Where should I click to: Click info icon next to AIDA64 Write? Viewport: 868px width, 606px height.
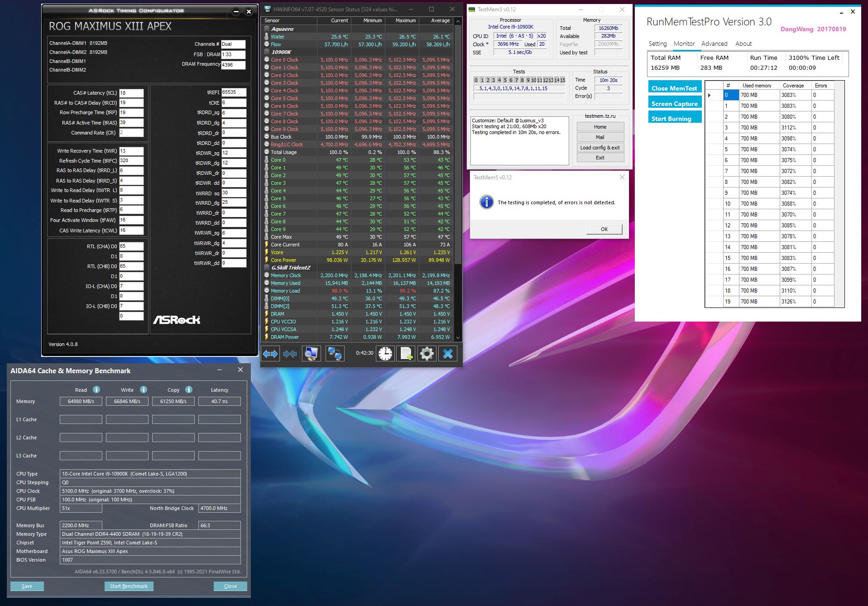[x=143, y=390]
